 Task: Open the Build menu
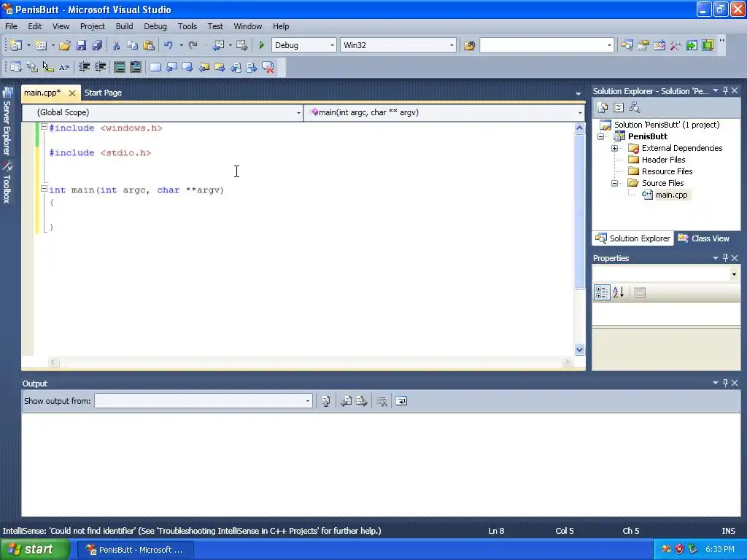124,26
